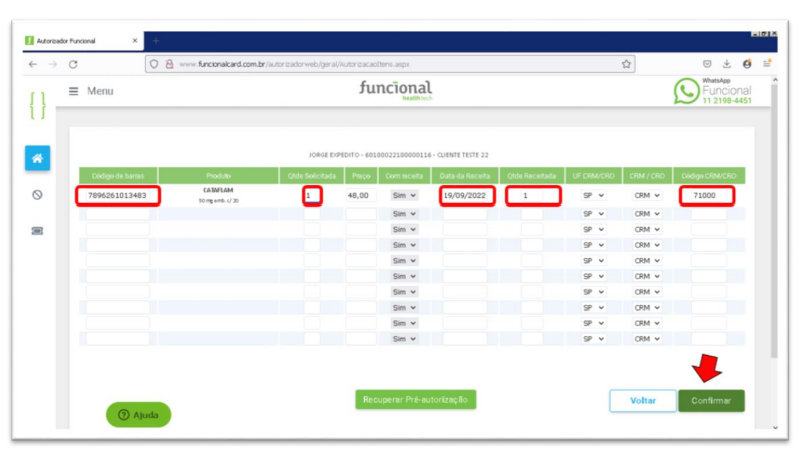Click the Preço field showing 48,00

(361, 195)
